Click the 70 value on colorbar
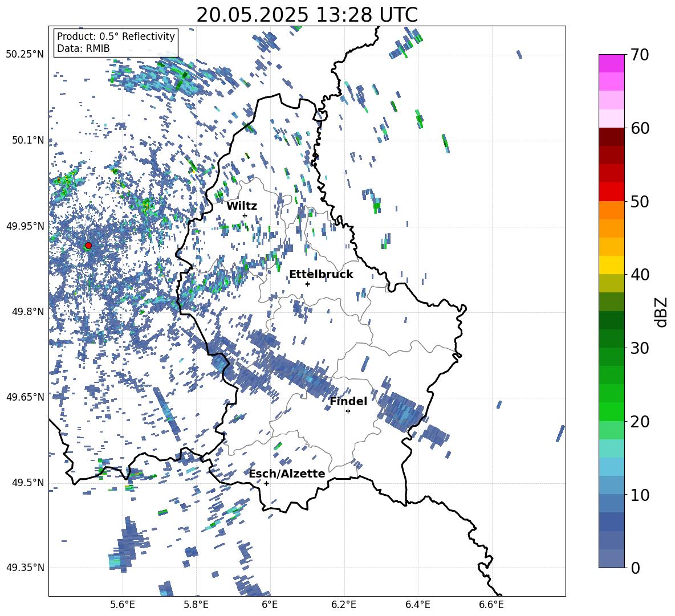This screenshot has width=675, height=616. point(640,55)
